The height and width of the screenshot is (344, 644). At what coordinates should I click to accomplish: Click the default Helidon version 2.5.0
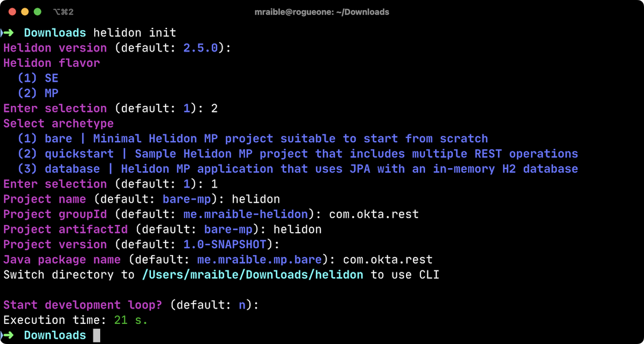200,48
